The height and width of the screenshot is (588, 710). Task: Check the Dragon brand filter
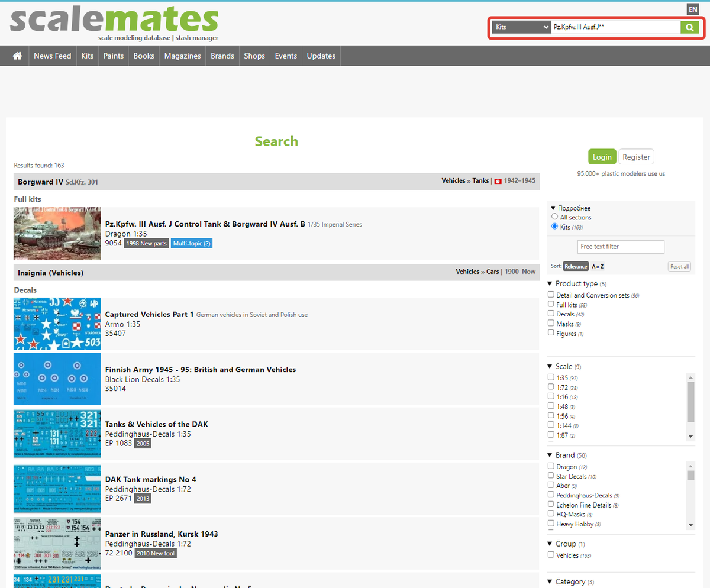click(551, 466)
